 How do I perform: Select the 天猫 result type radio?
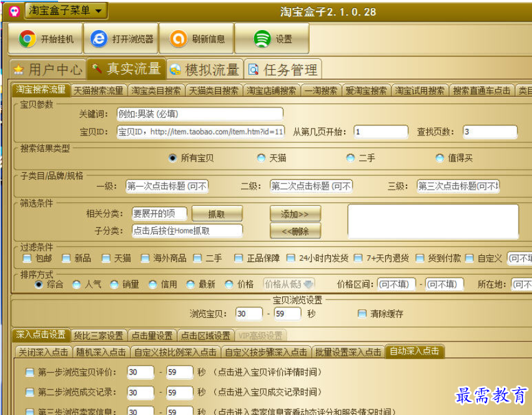pyautogui.click(x=261, y=158)
